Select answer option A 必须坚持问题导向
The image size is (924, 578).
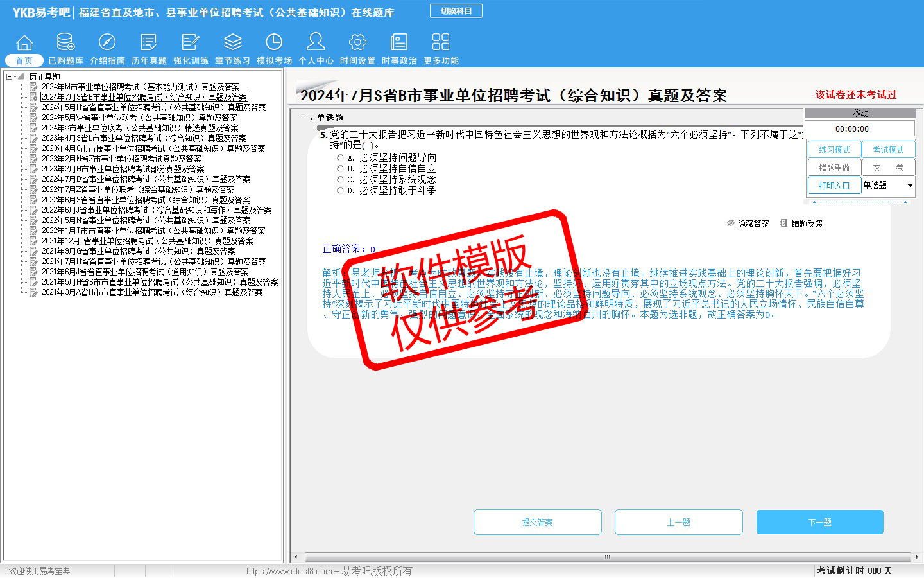(340, 157)
